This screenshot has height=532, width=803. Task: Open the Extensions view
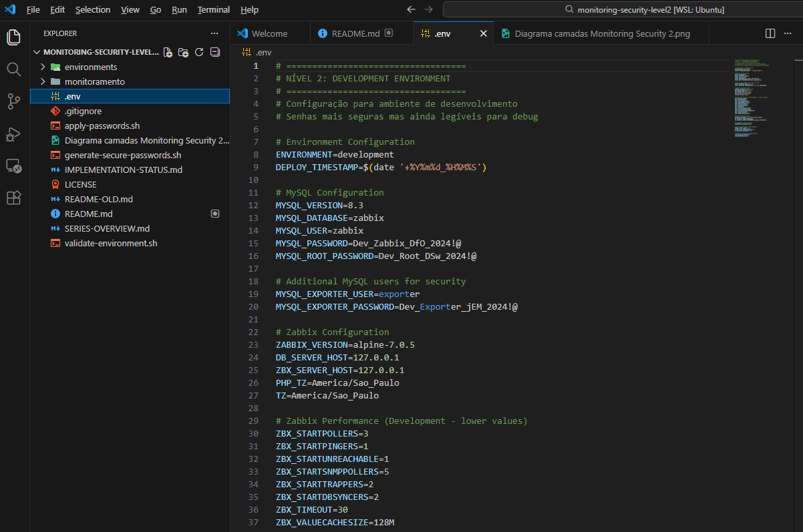[x=14, y=198]
